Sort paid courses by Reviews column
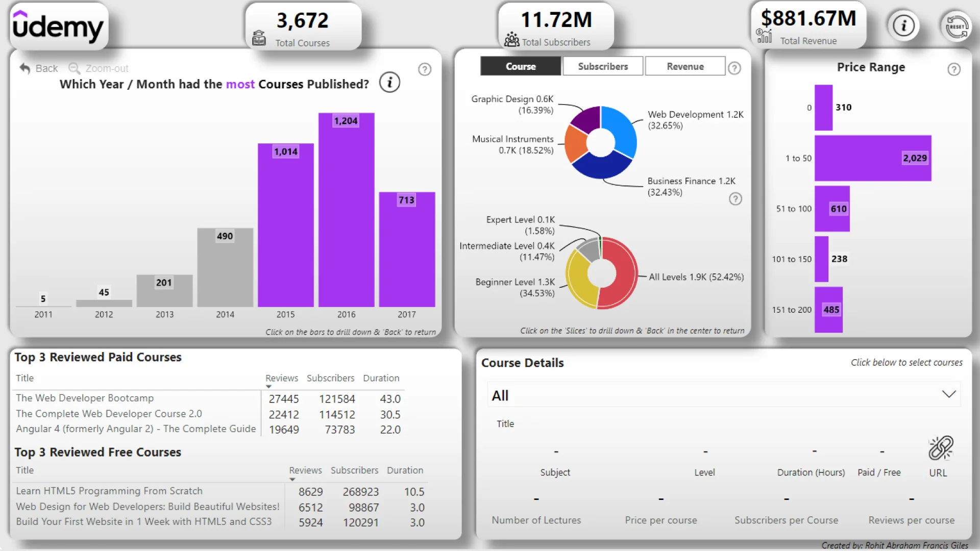Viewport: 980px width, 551px height. 282,378
